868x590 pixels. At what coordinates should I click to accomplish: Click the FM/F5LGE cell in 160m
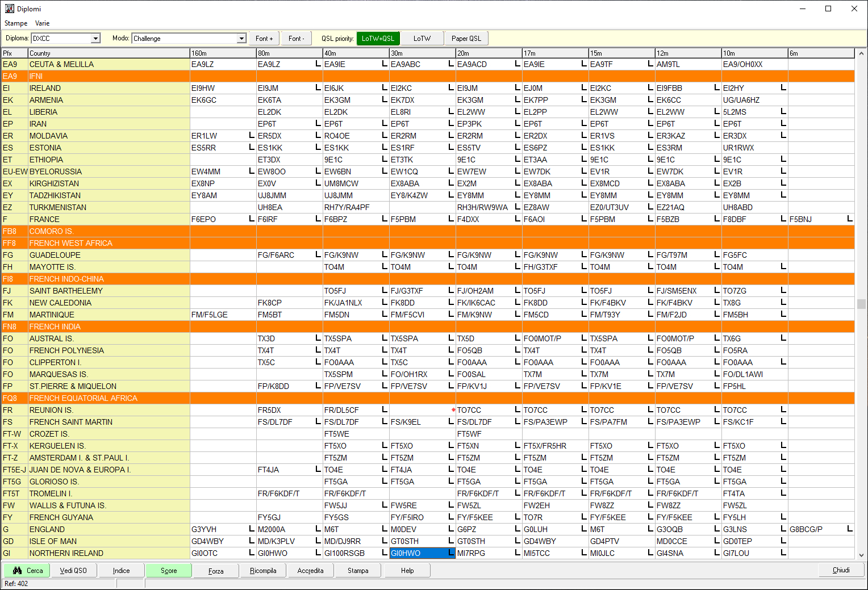coord(223,315)
